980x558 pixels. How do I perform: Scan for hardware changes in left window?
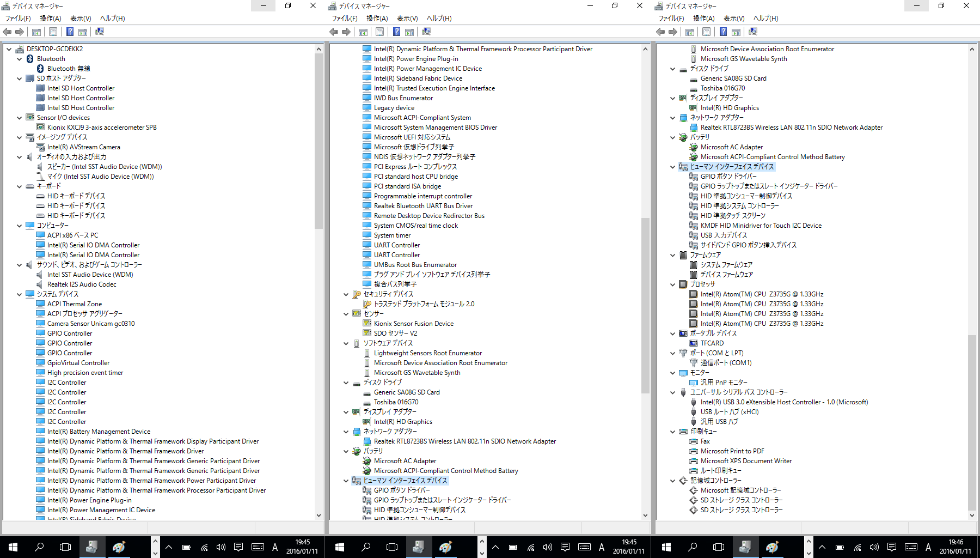click(100, 32)
